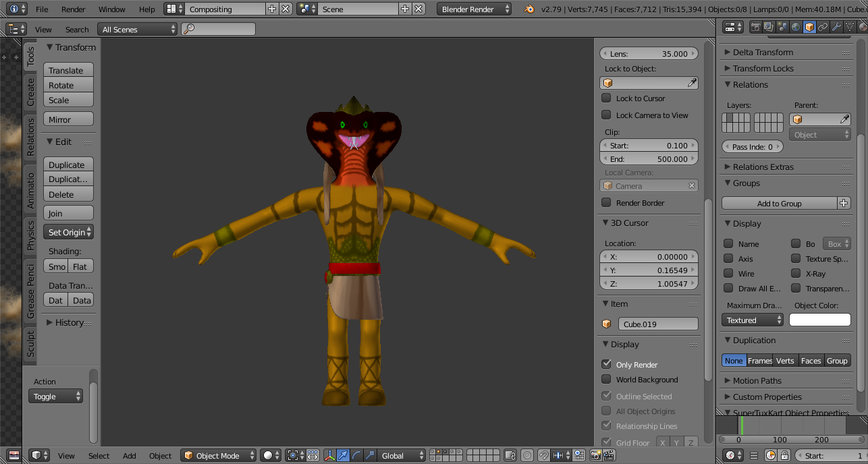The height and width of the screenshot is (464, 868).
Task: Open the Blender Render engine dropdown
Action: [475, 9]
